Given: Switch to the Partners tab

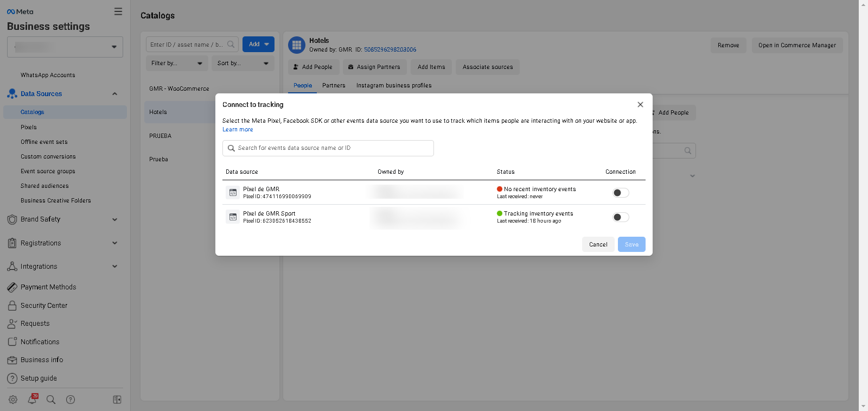Looking at the screenshot, I should 334,86.
